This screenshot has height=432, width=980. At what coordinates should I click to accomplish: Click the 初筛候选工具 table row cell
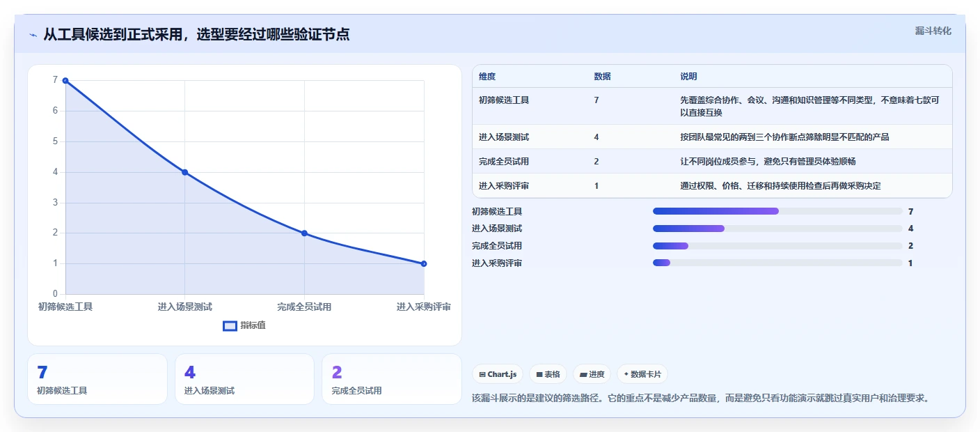coord(504,100)
